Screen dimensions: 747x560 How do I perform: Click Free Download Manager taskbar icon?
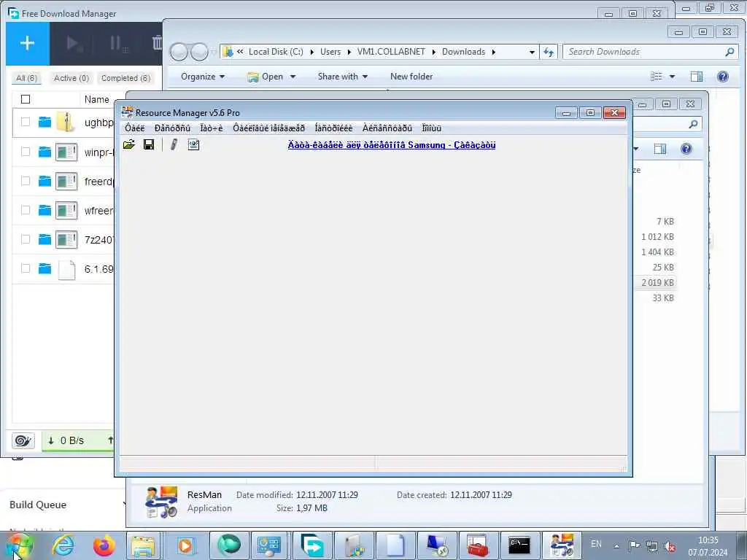click(x=312, y=545)
